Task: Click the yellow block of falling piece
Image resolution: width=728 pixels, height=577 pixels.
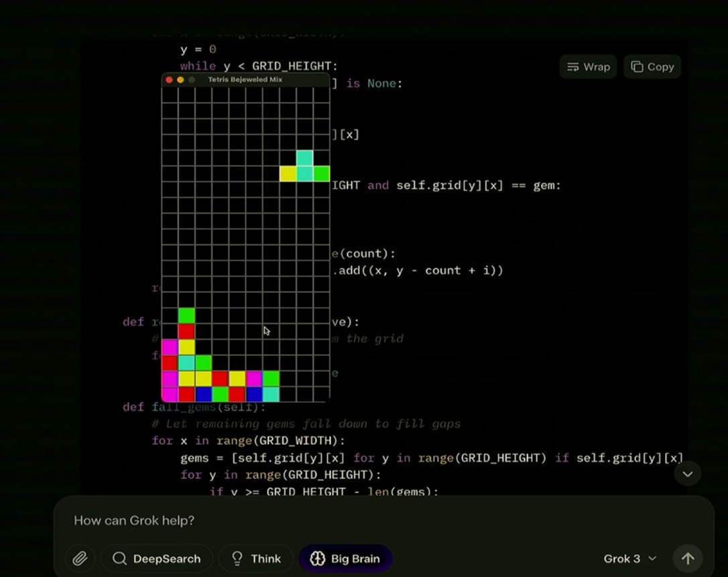Action: (288, 174)
